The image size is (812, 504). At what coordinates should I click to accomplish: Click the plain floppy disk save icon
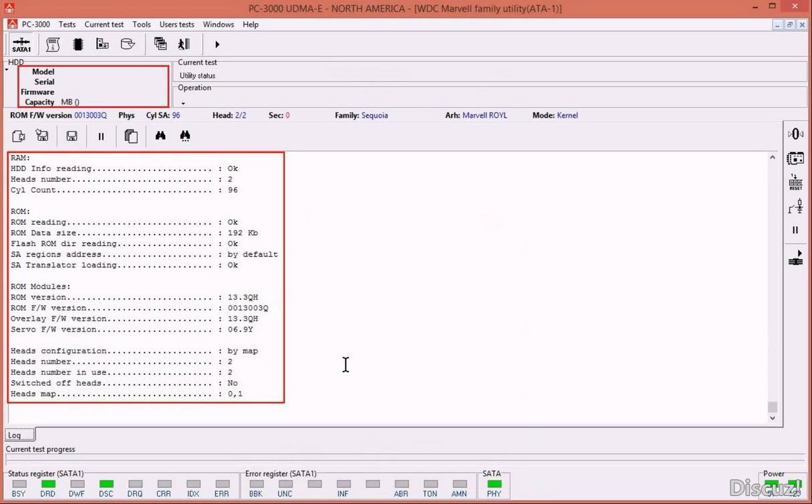tap(72, 136)
